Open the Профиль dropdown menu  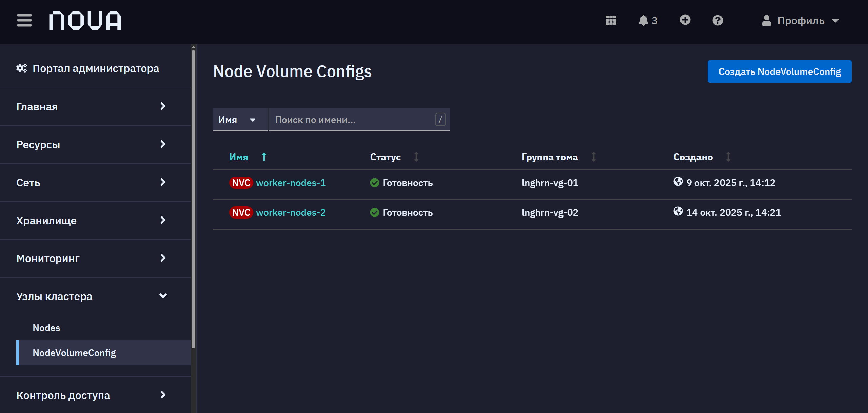pos(800,21)
